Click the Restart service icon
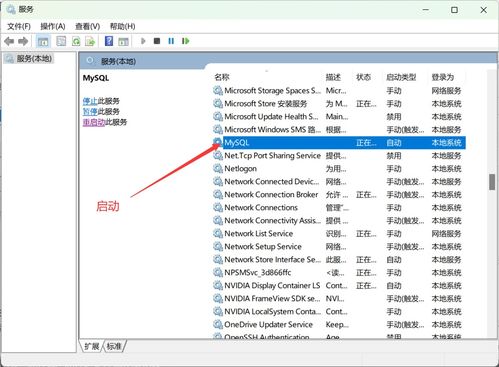The width and height of the screenshot is (499, 367). [186, 41]
